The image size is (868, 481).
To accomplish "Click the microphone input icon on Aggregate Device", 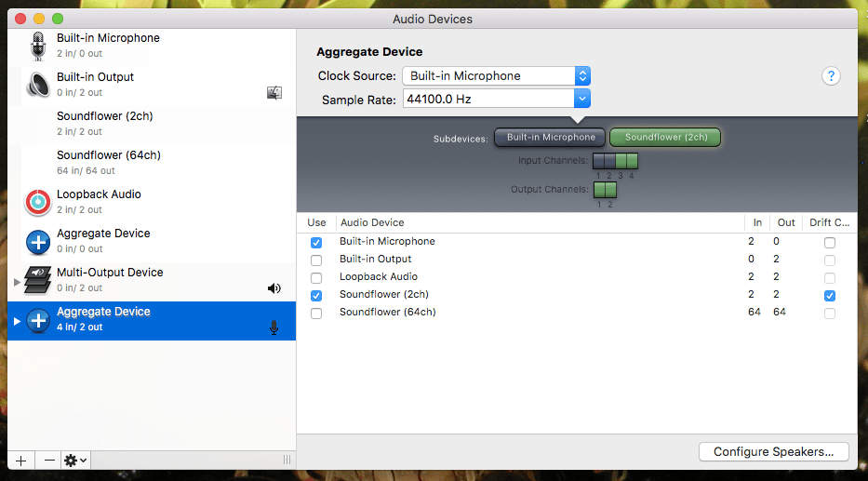I will click(x=274, y=327).
